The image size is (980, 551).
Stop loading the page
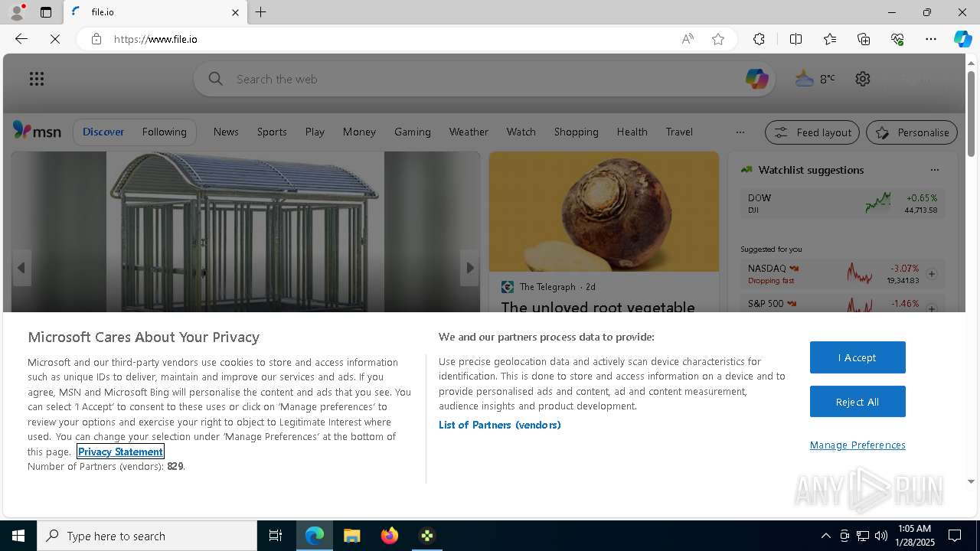pos(55,39)
